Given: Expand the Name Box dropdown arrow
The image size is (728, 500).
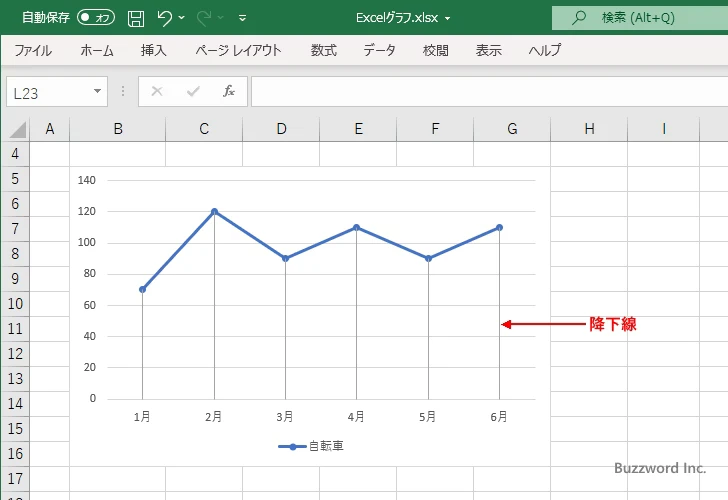Looking at the screenshot, I should (98, 91).
